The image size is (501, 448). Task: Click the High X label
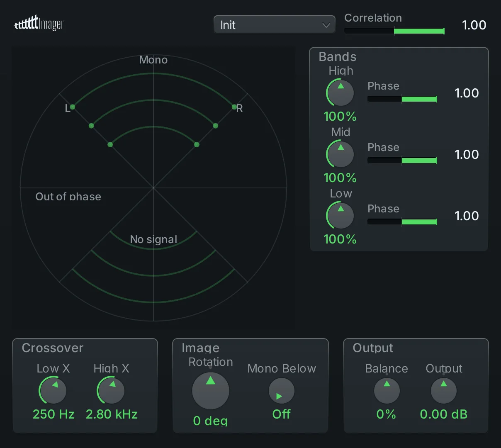pyautogui.click(x=111, y=368)
